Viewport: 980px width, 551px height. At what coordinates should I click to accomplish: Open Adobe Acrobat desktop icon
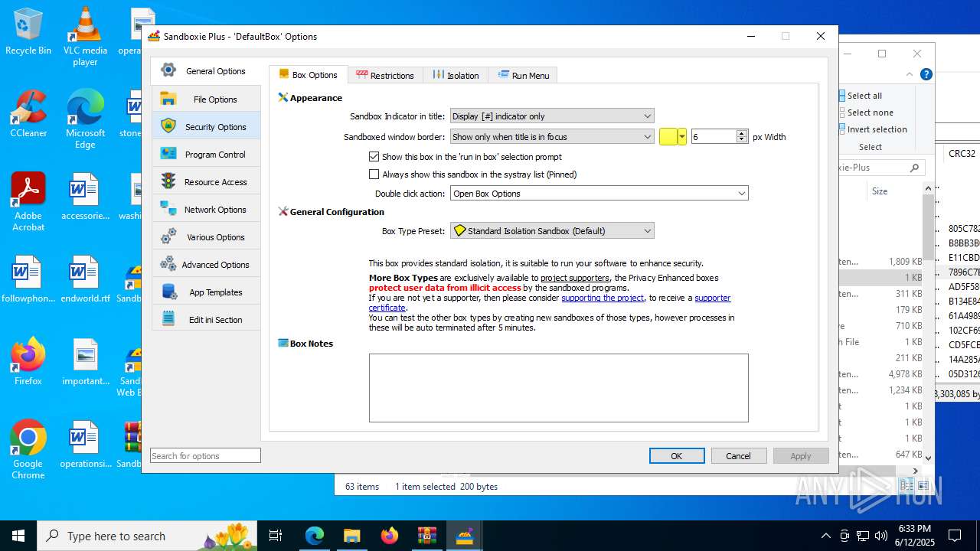(28, 202)
